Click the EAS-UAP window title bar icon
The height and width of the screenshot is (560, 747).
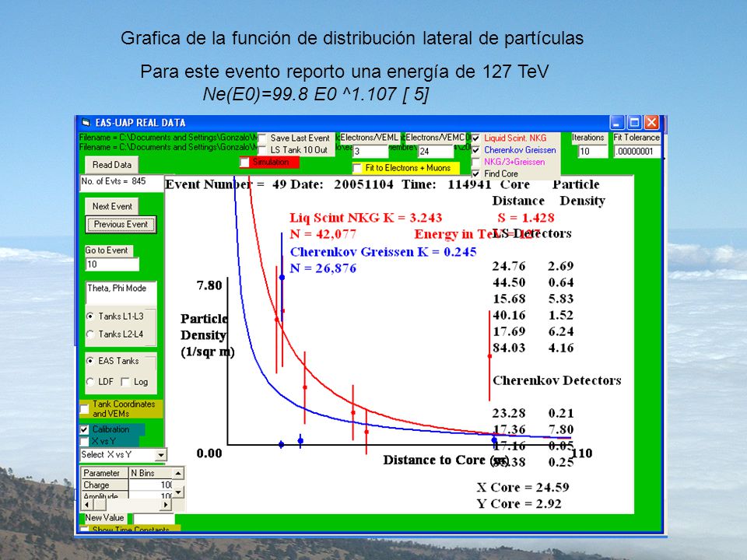point(86,122)
